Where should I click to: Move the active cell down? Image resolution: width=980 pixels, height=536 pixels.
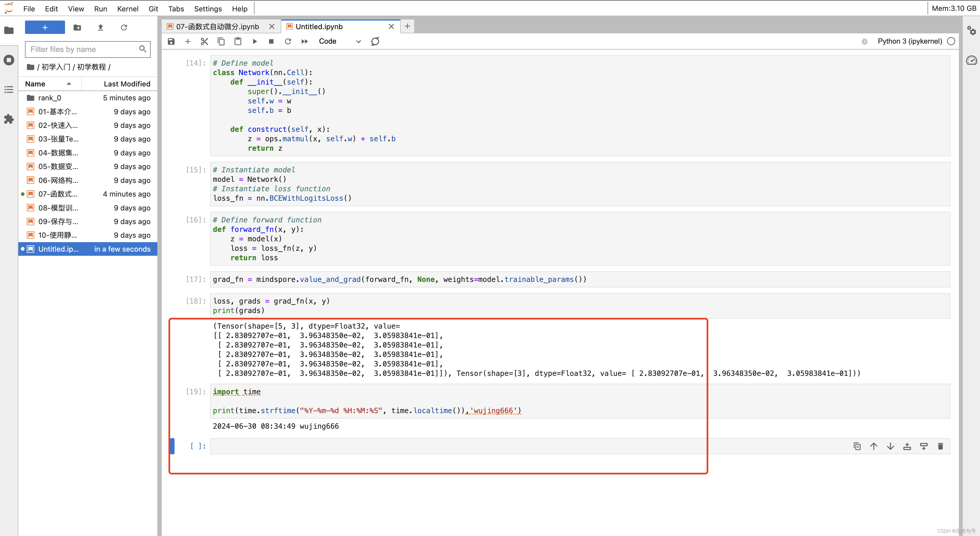890,446
